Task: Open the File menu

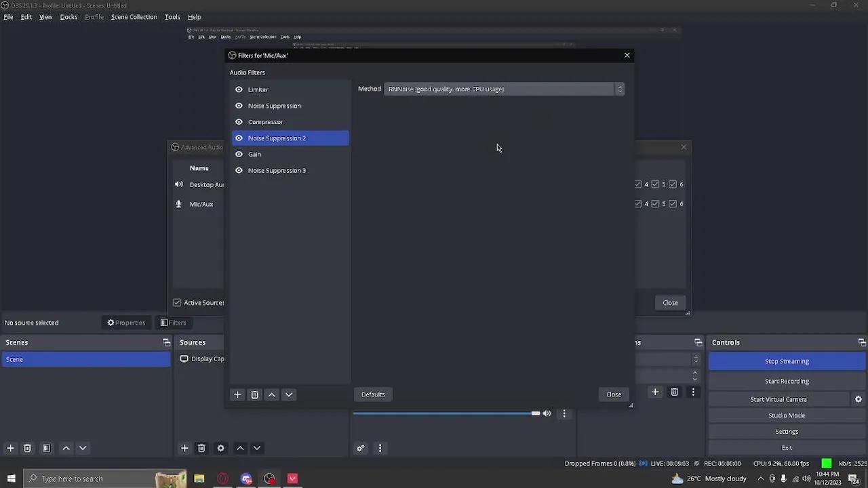Action: (8, 17)
